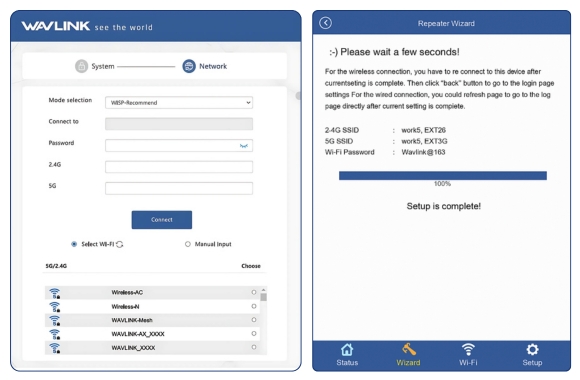
Task: Click the 100% setup progress bar
Action: click(x=443, y=176)
